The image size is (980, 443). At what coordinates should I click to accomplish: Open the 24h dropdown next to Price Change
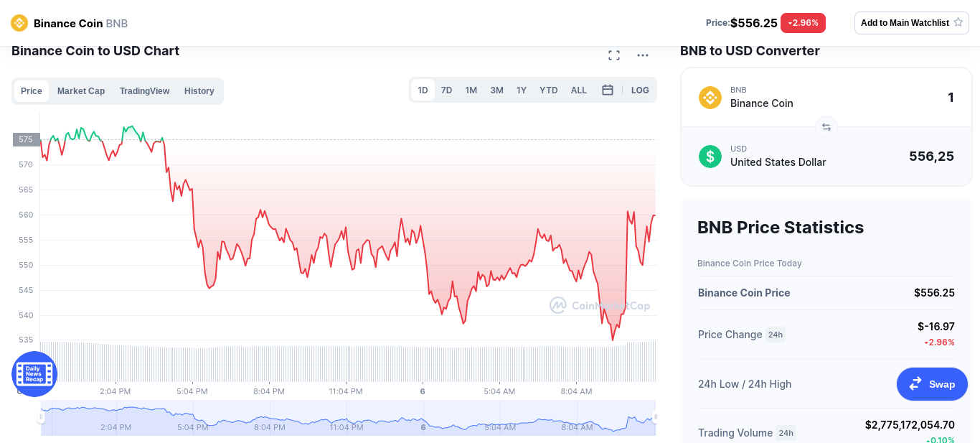point(776,335)
